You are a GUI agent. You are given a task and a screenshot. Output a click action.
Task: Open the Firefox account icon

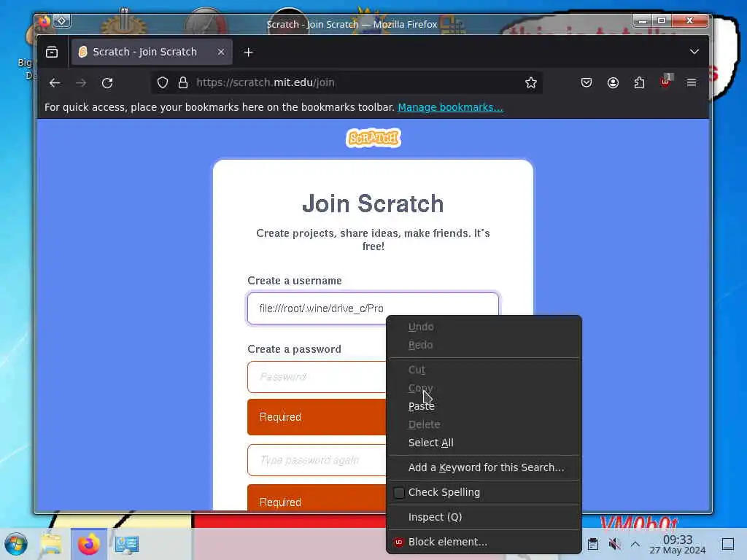(x=613, y=83)
